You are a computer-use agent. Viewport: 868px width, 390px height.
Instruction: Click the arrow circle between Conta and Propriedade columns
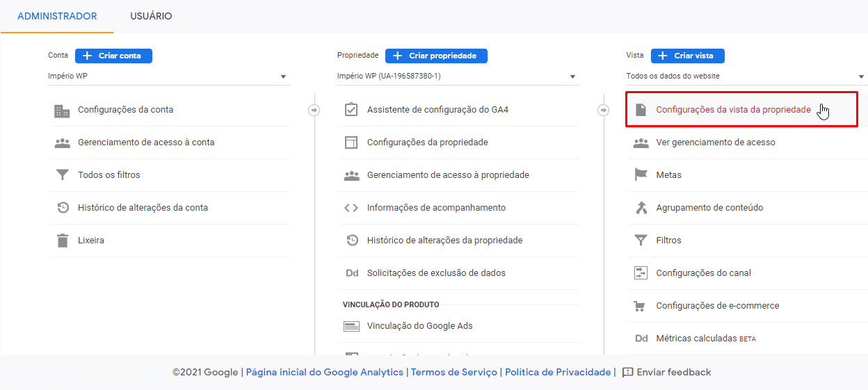[314, 110]
